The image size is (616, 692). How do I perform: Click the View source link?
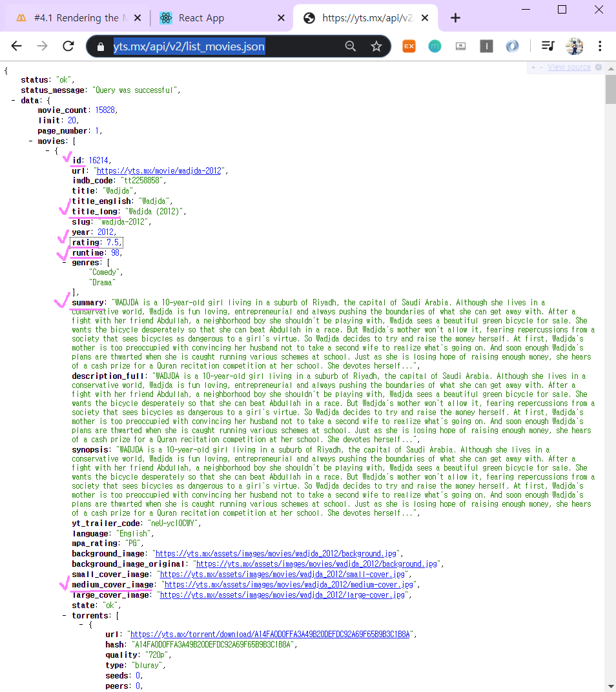(x=569, y=67)
